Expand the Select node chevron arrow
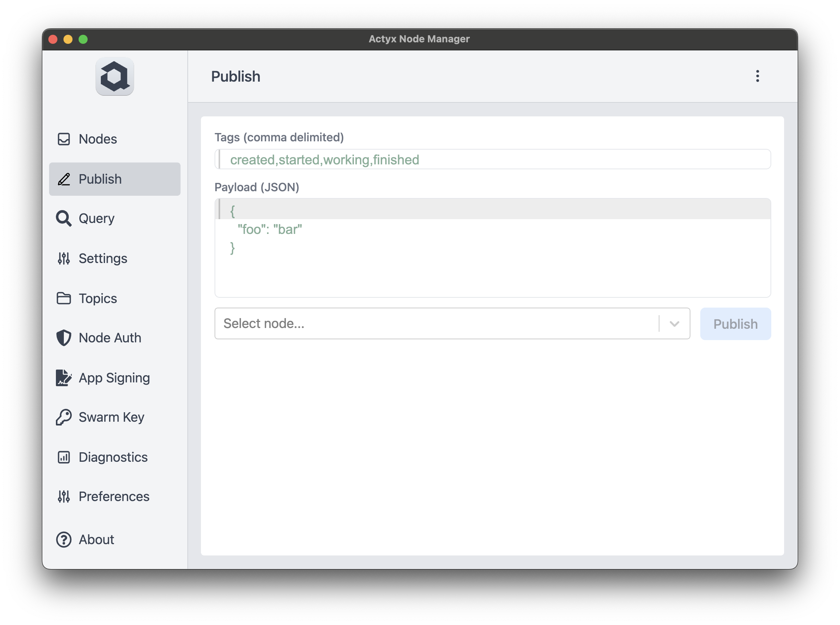The width and height of the screenshot is (840, 625). coord(674,324)
